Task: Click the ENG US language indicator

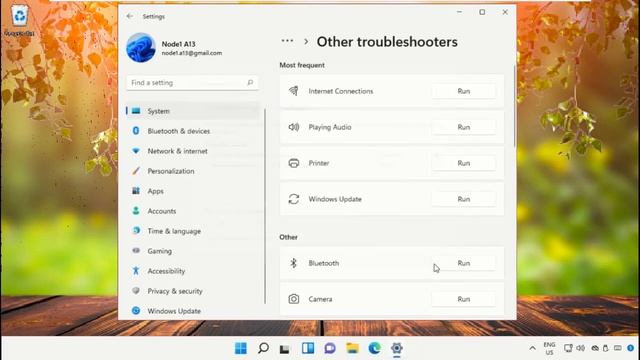Action: coord(549,348)
